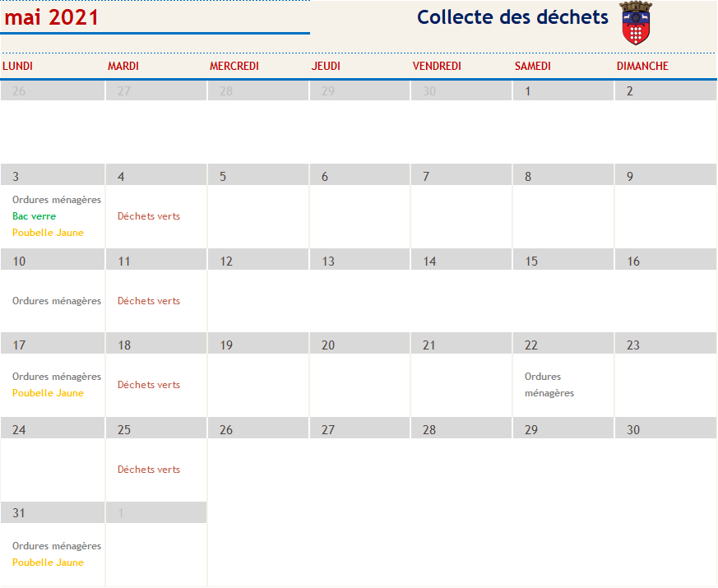Select day number 17 date header
718x588 pixels.
pyautogui.click(x=53, y=344)
